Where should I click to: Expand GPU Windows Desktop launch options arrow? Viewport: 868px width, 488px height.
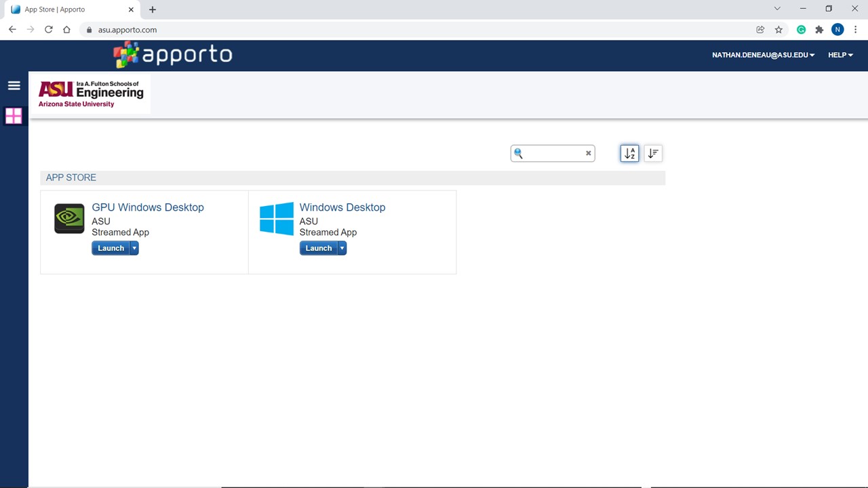click(x=134, y=248)
